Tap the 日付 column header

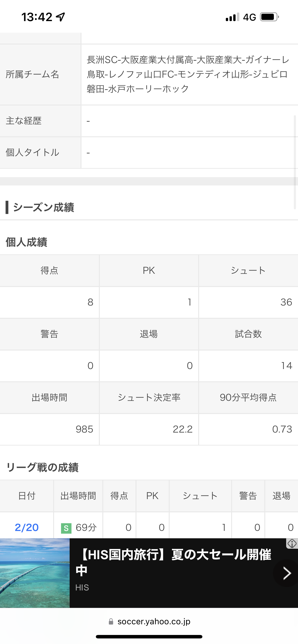(x=27, y=496)
